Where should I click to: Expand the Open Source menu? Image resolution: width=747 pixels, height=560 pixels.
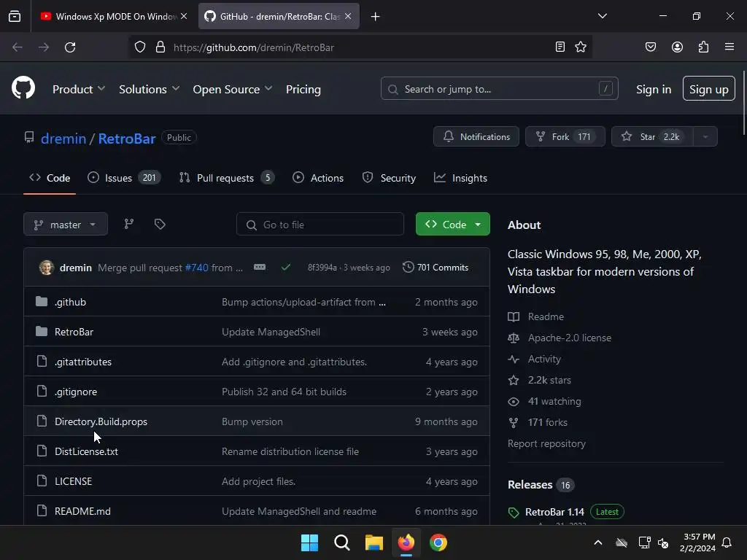233,89
